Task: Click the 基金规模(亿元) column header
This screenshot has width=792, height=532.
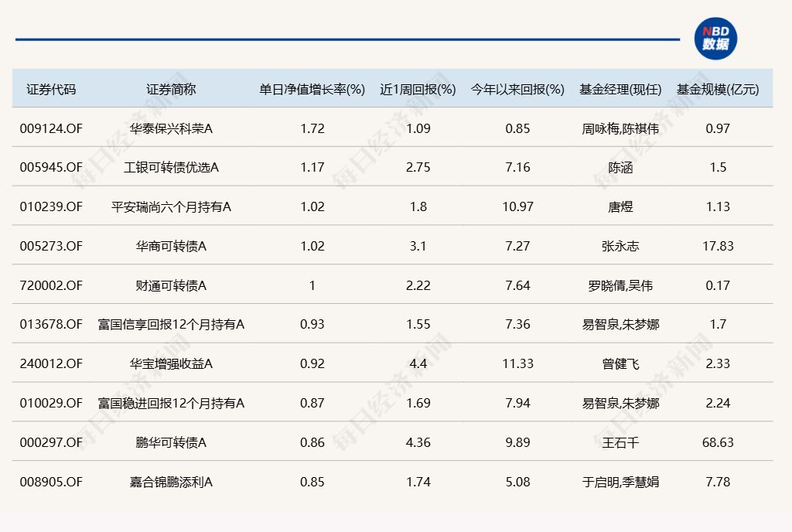Action: (718, 90)
